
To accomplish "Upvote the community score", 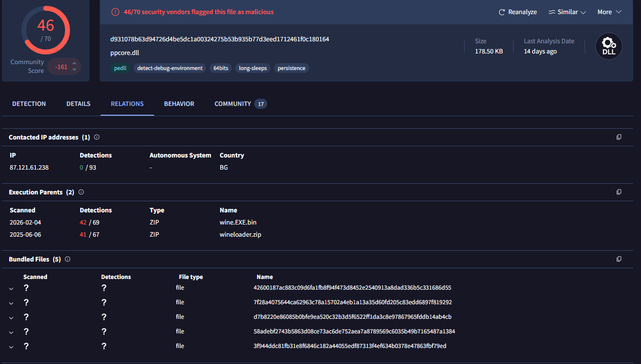I will click(x=74, y=63).
